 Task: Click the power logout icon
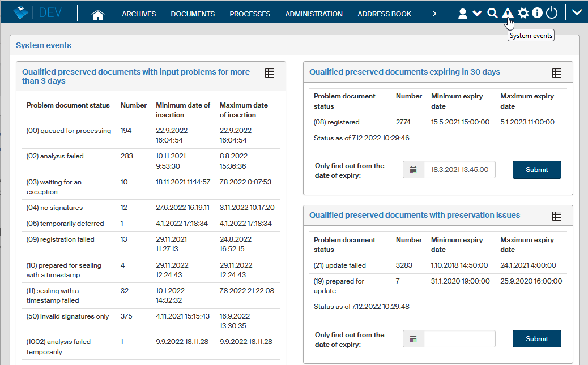(x=552, y=14)
